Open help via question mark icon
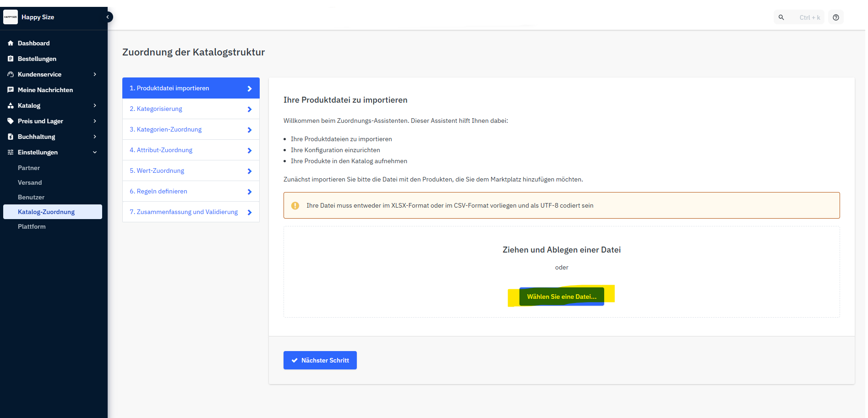This screenshot has width=868, height=418. [836, 17]
